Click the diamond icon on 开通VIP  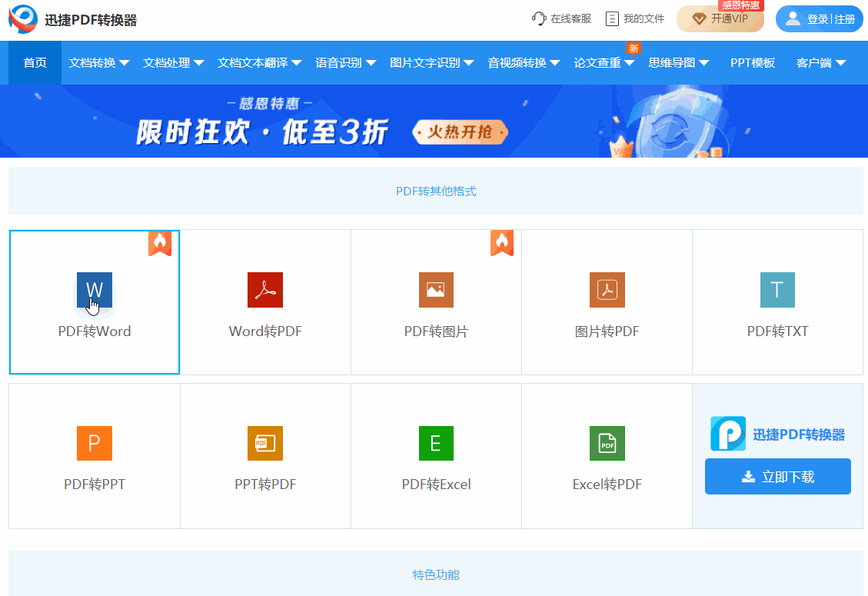(699, 19)
